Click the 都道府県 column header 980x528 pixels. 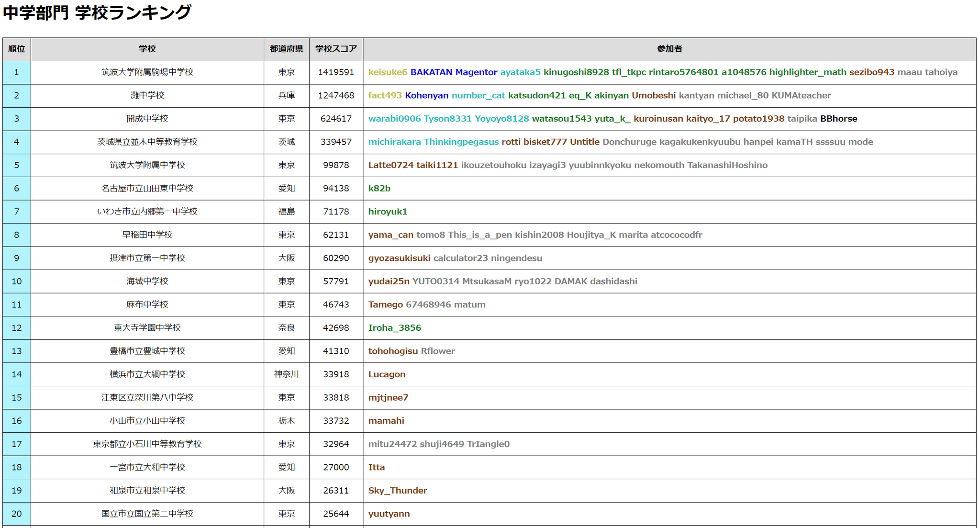286,48
